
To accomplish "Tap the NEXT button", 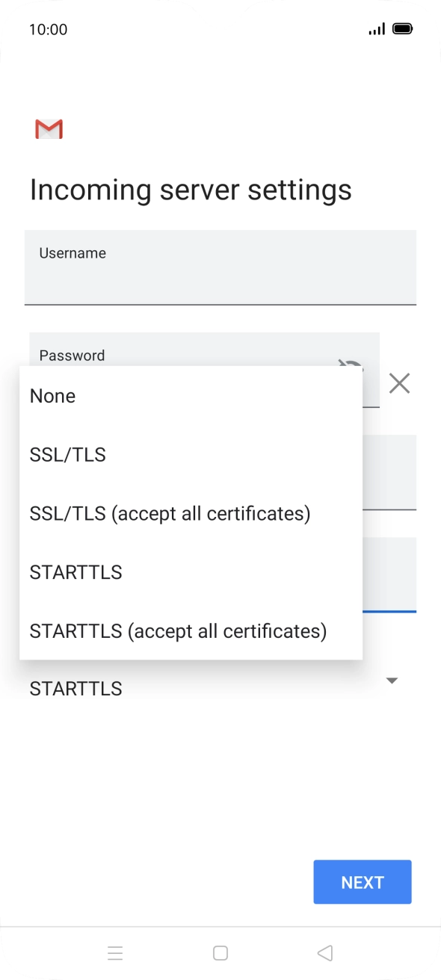I will [x=363, y=882].
